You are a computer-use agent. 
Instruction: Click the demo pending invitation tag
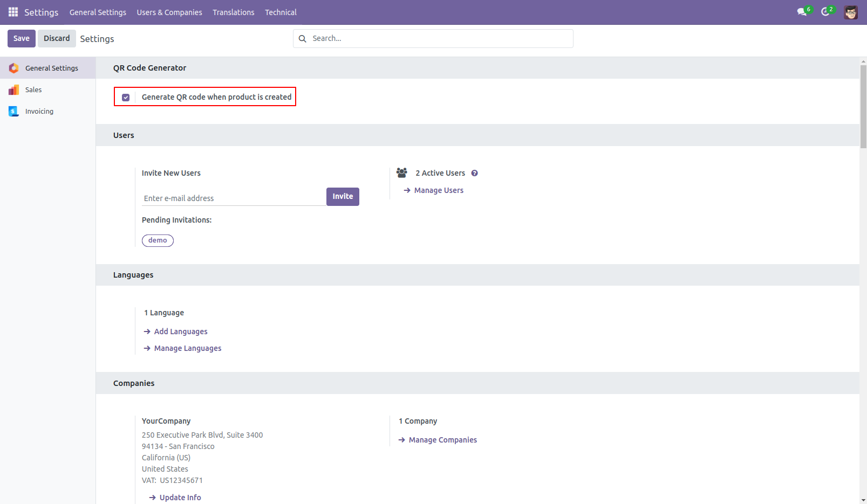(158, 240)
